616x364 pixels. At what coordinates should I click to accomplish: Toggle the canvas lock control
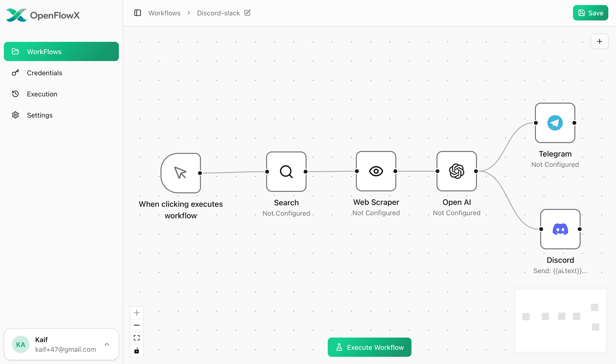pyautogui.click(x=137, y=351)
